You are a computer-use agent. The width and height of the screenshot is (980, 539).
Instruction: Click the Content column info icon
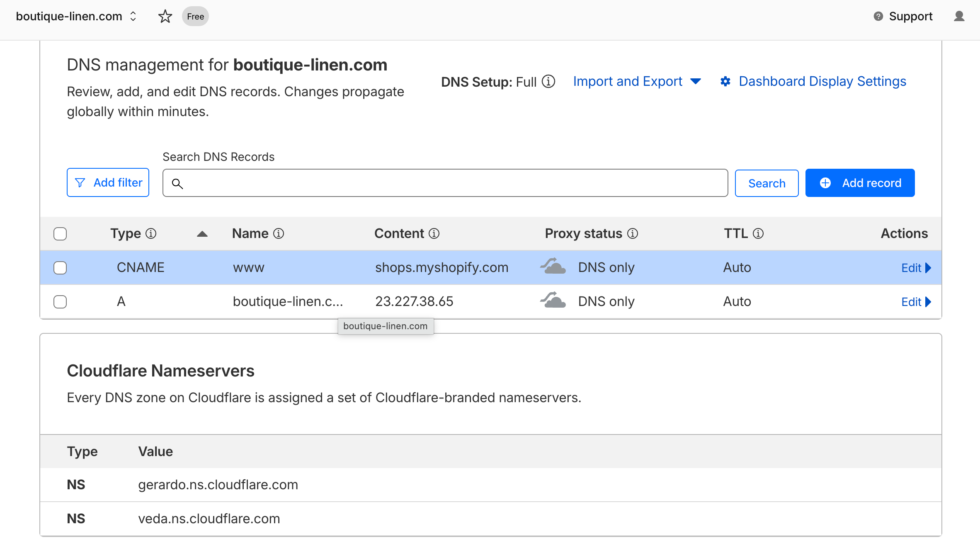tap(434, 233)
